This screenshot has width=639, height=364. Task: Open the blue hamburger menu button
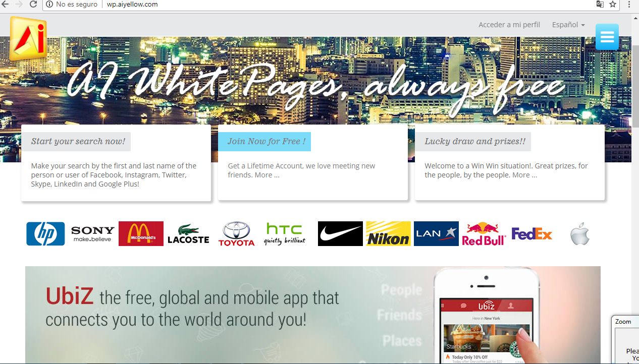tap(607, 37)
